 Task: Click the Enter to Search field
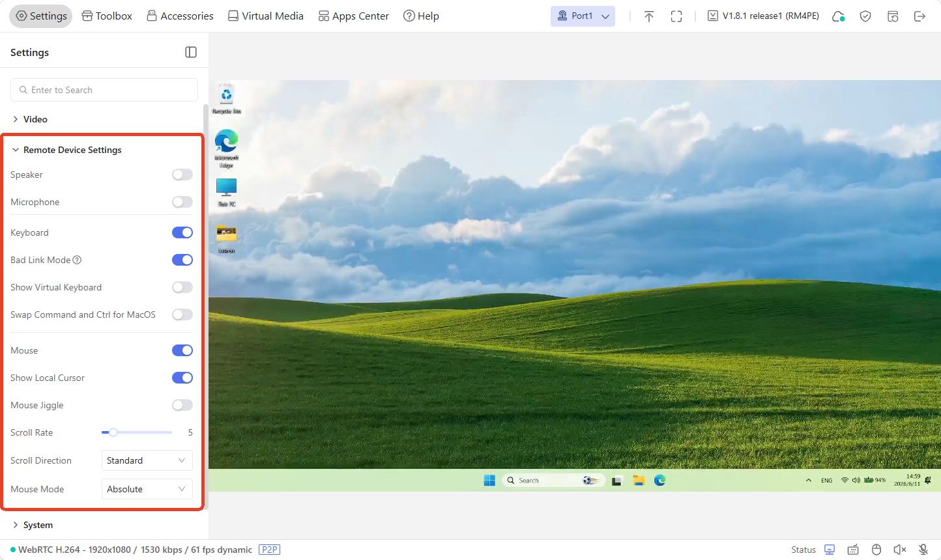coord(104,90)
